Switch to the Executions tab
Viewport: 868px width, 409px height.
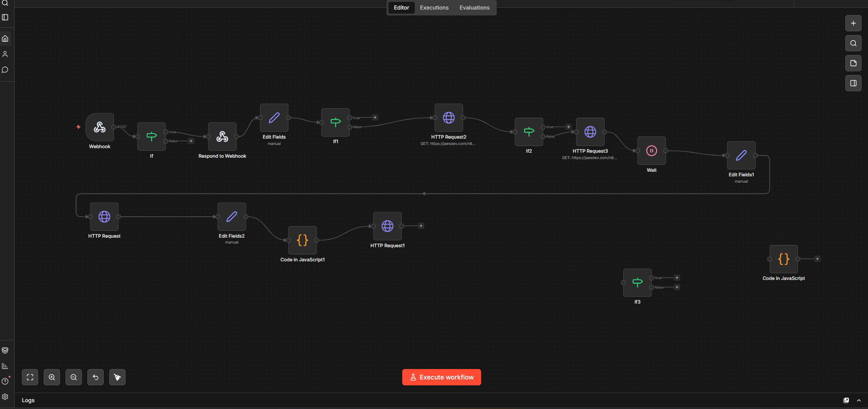pos(434,8)
